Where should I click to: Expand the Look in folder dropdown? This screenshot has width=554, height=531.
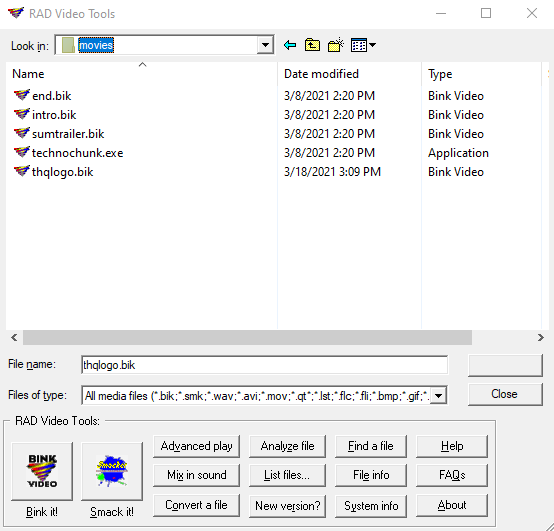pyautogui.click(x=265, y=45)
